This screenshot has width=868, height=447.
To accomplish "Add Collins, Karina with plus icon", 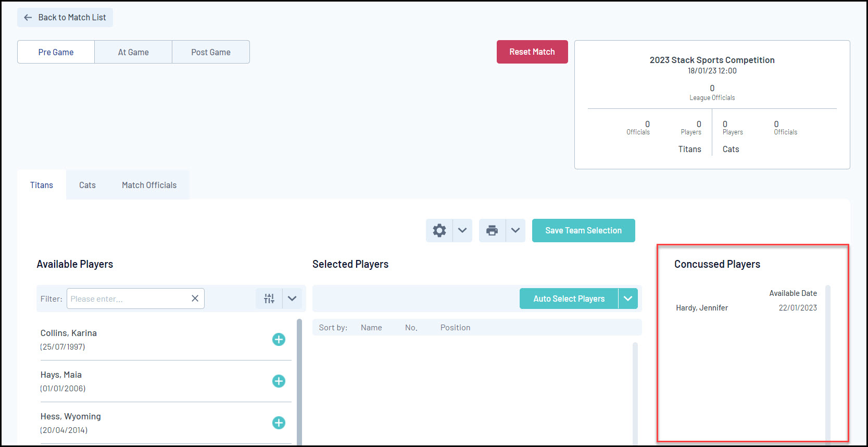I will 279,340.
